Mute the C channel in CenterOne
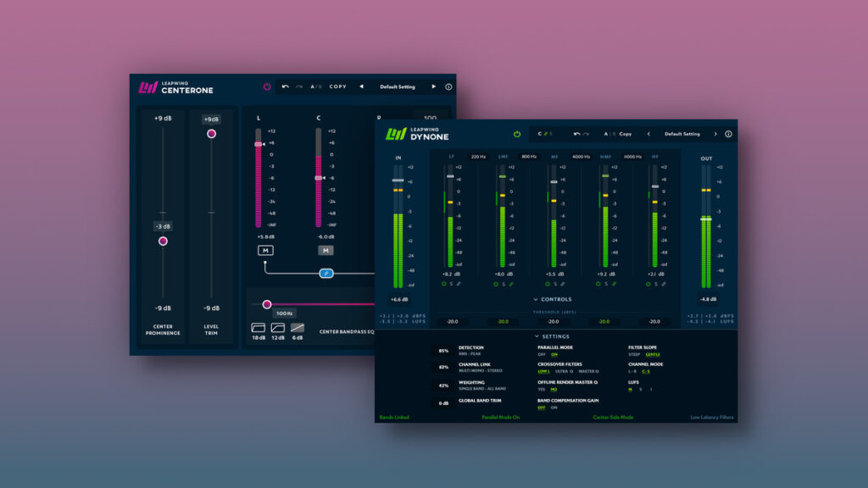This screenshot has height=488, width=868. pos(325,250)
